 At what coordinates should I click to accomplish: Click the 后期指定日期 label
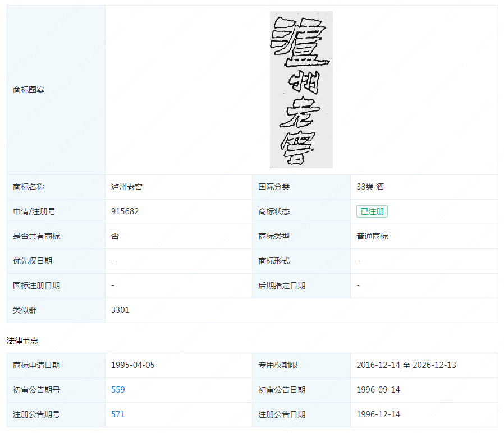click(x=282, y=285)
